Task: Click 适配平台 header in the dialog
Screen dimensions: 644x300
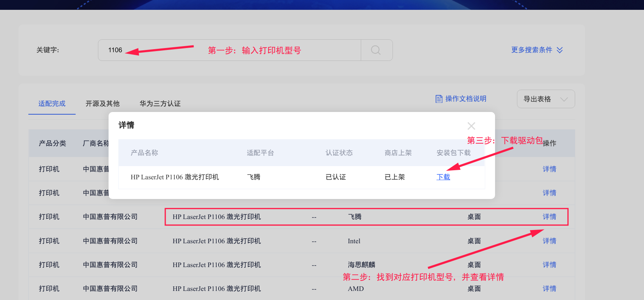Action: 261,153
